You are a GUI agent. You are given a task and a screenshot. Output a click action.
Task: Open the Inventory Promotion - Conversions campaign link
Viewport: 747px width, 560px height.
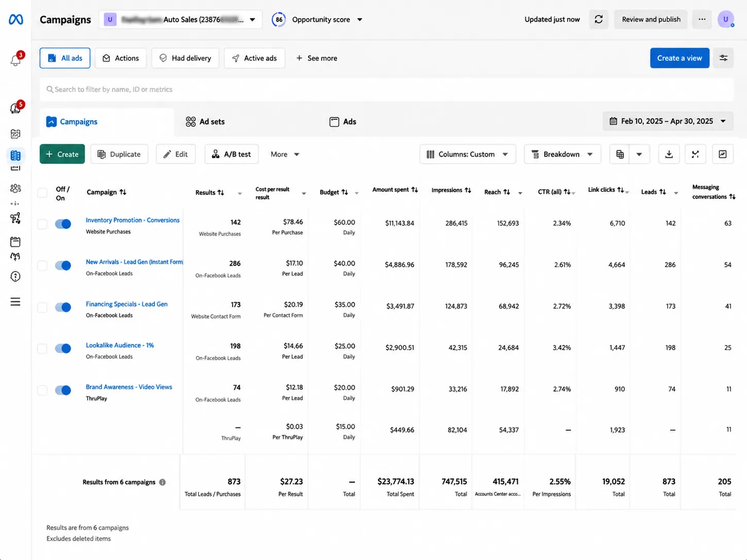pos(132,220)
